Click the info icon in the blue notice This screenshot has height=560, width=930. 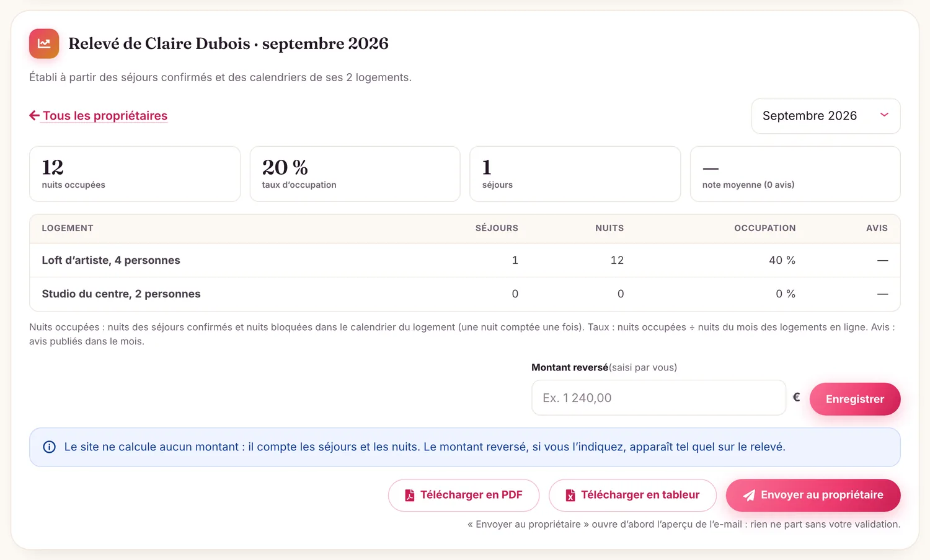click(50, 447)
